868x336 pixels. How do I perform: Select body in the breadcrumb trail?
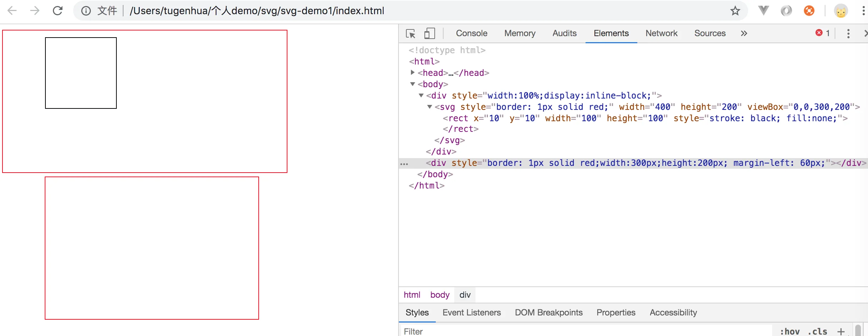pos(440,295)
